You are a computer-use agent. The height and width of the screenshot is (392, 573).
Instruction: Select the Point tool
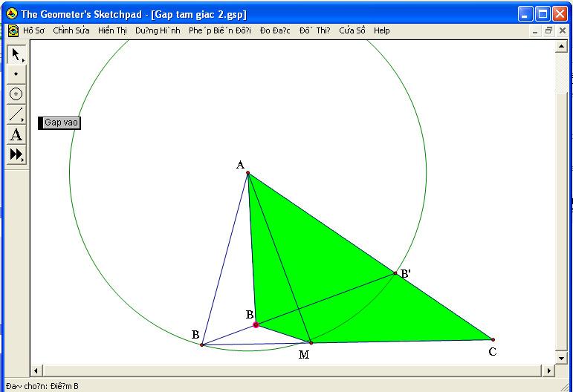point(16,73)
